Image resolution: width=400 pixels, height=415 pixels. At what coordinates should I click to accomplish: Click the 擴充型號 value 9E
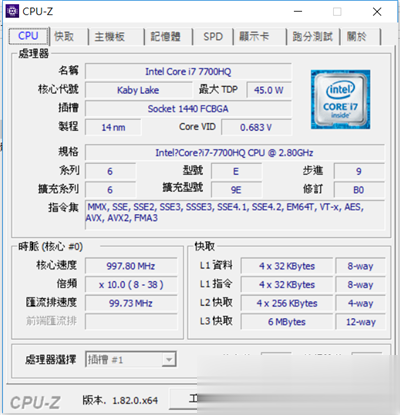coord(236,190)
